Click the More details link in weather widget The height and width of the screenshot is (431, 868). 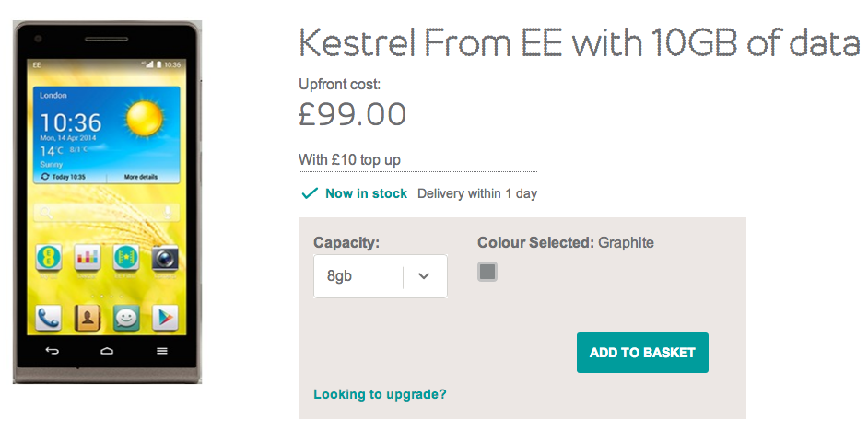(x=141, y=177)
